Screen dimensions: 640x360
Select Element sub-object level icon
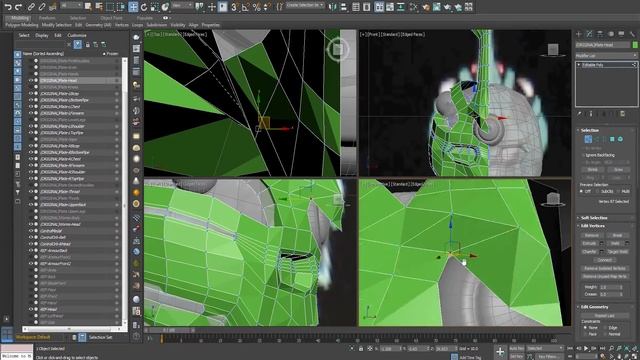coord(620,139)
